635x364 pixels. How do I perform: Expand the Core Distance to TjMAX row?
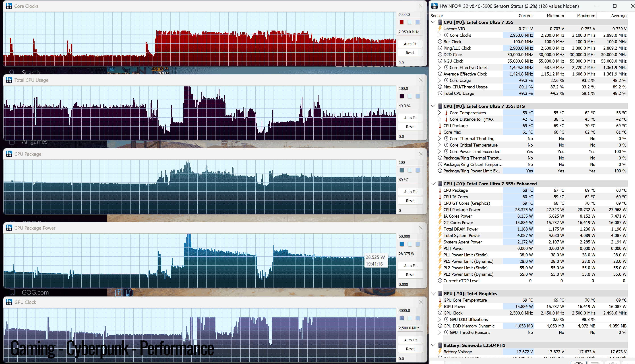pyautogui.click(x=440, y=119)
